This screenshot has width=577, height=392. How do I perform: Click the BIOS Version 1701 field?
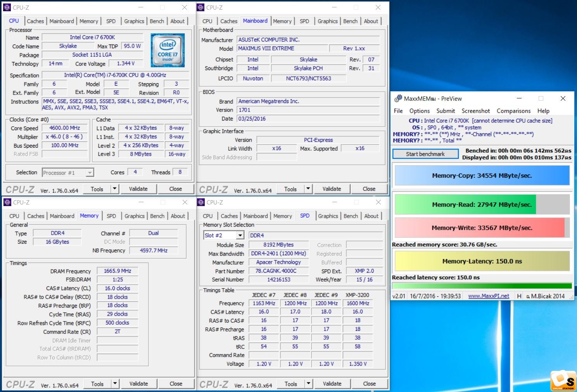308,110
